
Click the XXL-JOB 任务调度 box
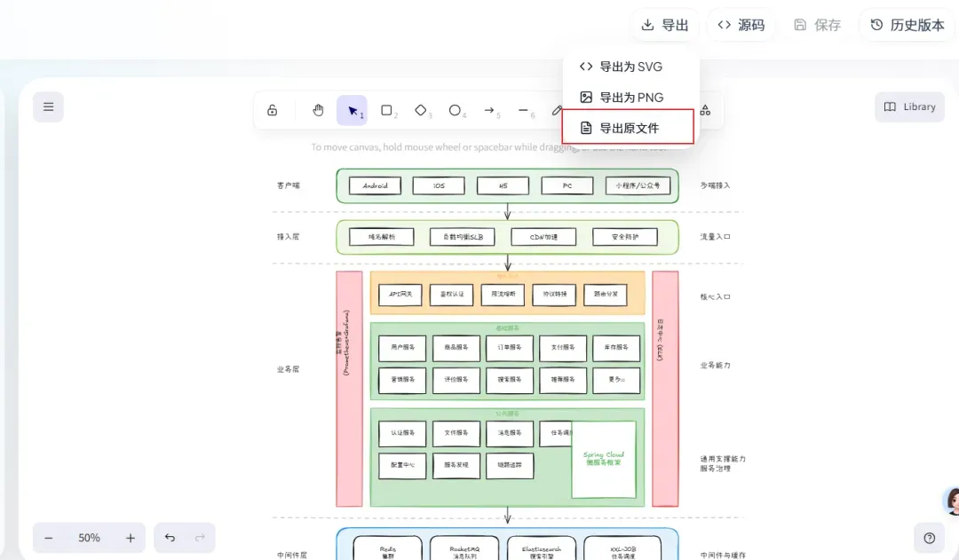pyautogui.click(x=622, y=549)
